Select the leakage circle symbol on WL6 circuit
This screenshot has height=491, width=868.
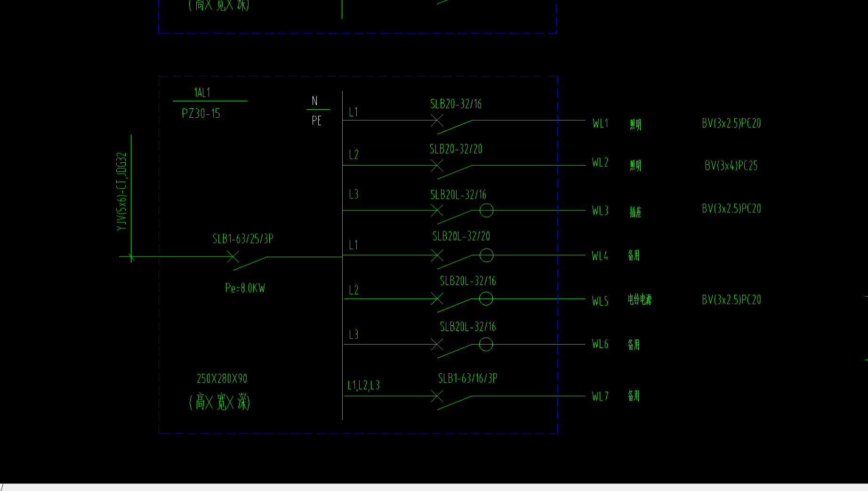pyautogui.click(x=486, y=344)
